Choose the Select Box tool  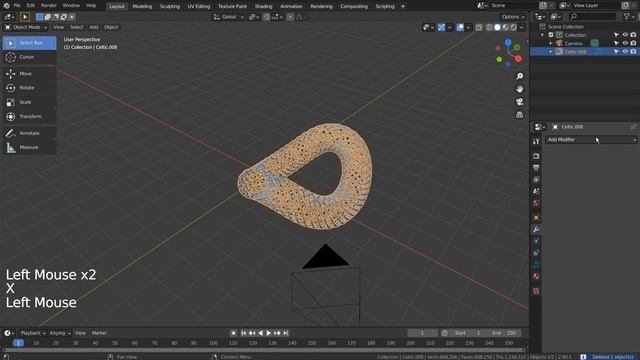coord(29,43)
